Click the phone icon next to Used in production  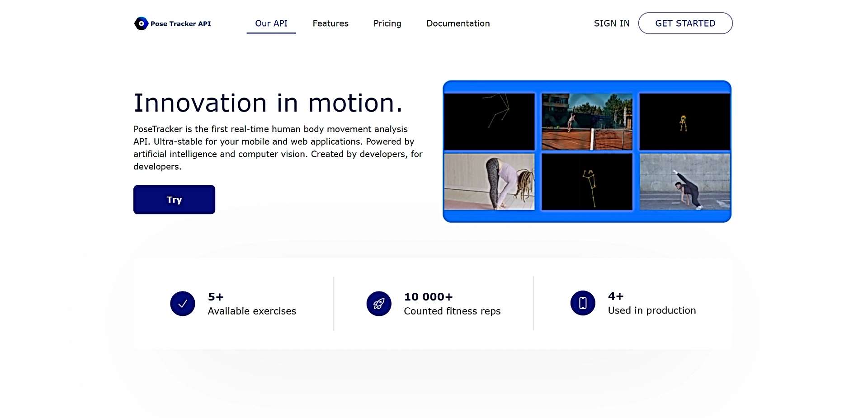click(x=582, y=303)
